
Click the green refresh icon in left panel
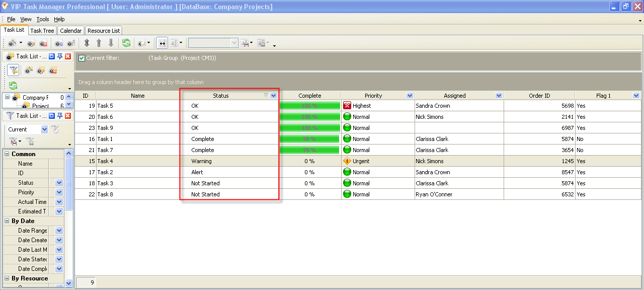[x=13, y=85]
